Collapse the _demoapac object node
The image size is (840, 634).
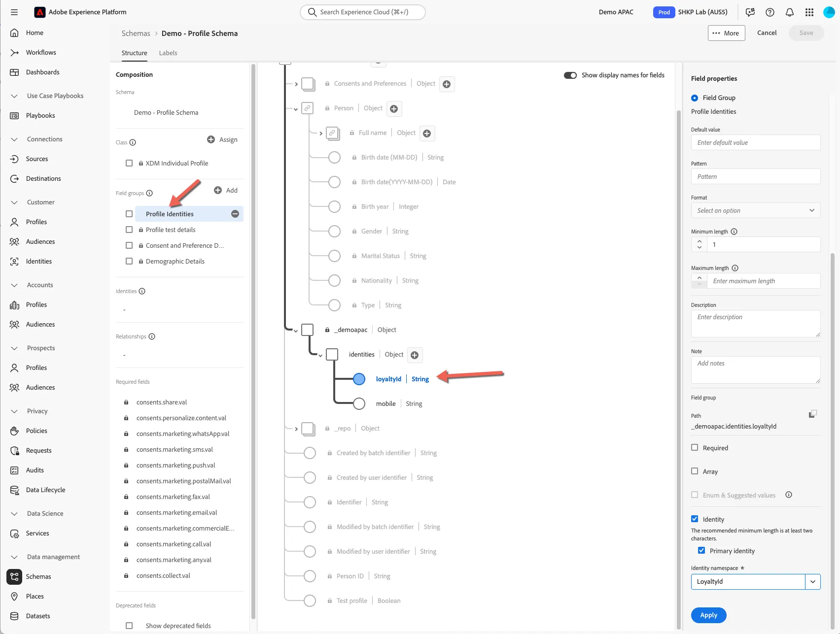pos(296,331)
